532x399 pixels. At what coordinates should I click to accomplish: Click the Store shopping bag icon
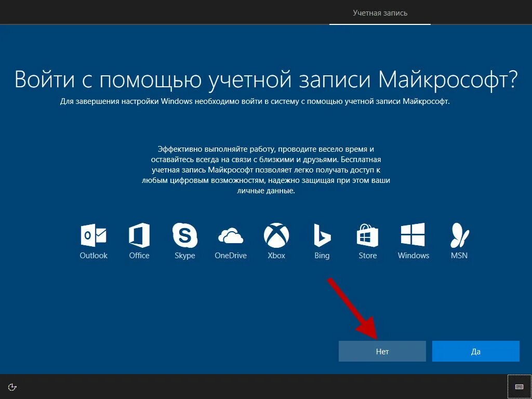367,235
